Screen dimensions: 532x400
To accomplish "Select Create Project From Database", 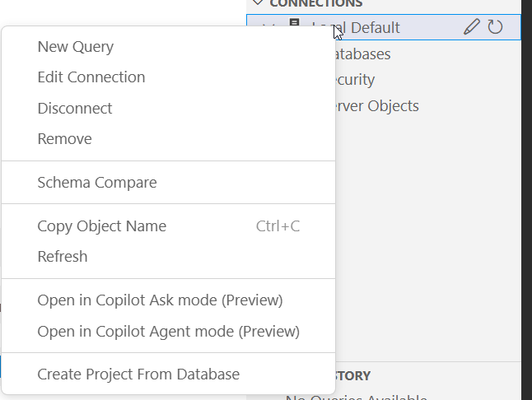I will pyautogui.click(x=138, y=374).
